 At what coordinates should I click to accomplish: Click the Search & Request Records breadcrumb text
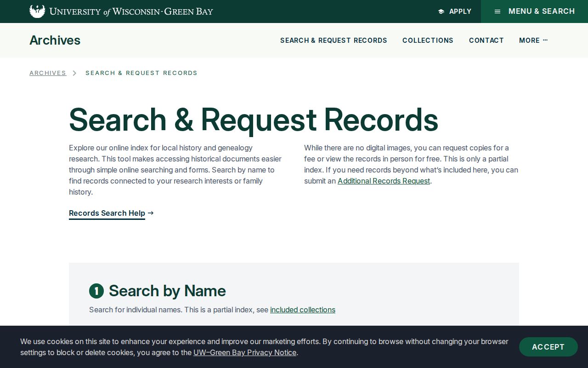pyautogui.click(x=141, y=73)
